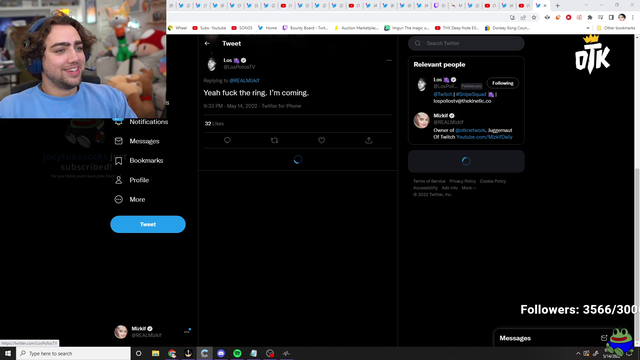Screen dimensions: 640x360
Task: Open Cookie Policy footer link
Action: 493,181
